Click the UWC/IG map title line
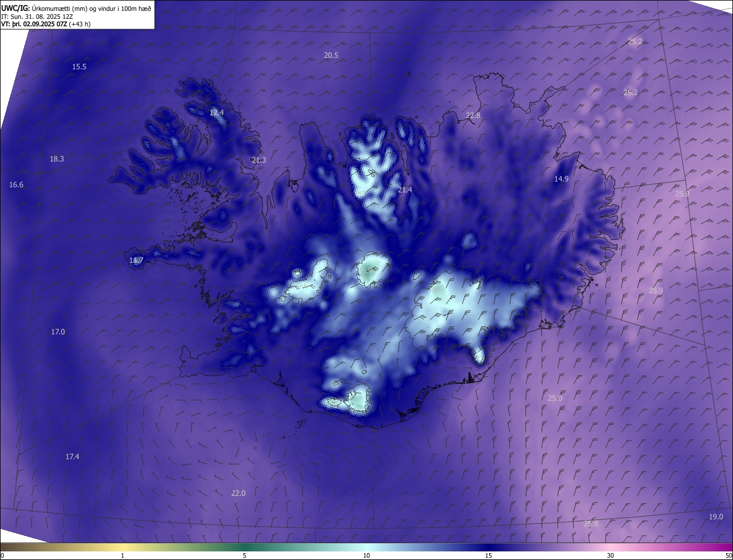Screen dimensions: 733x560 (76, 8)
